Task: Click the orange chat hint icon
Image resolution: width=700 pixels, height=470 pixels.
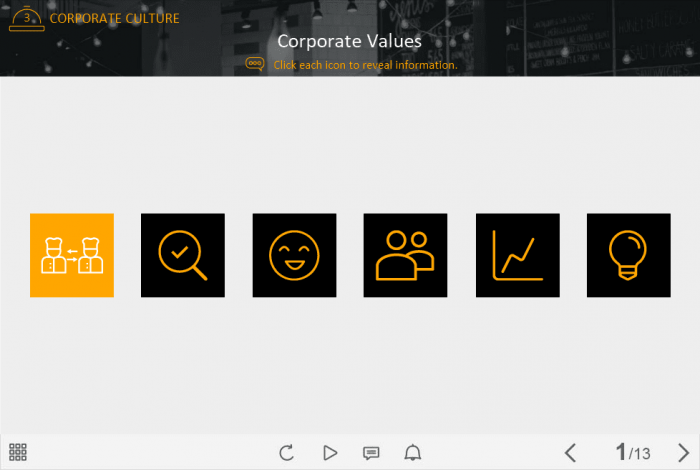Action: 255,64
